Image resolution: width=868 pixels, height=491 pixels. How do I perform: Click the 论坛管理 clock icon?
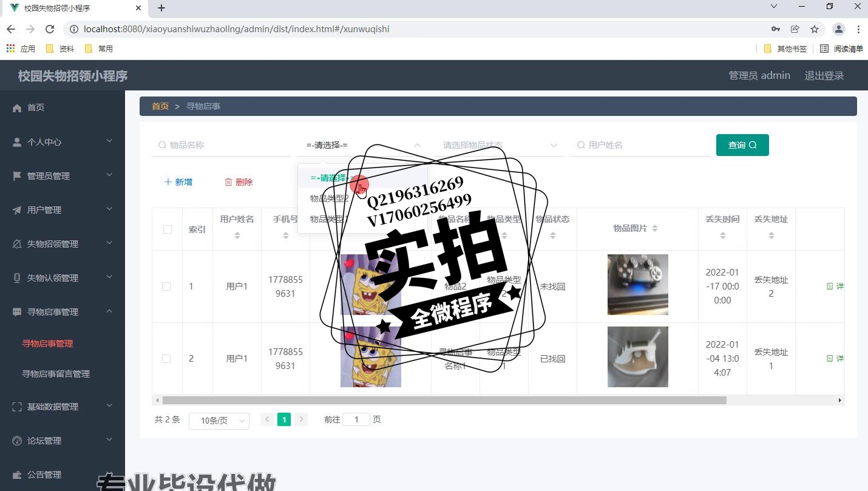(x=17, y=441)
